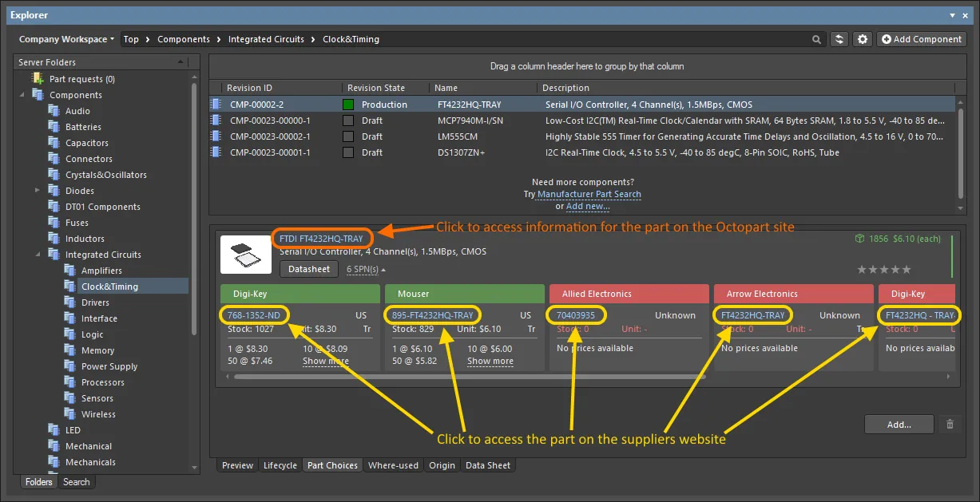Click the magnifier search icon

coord(816,39)
